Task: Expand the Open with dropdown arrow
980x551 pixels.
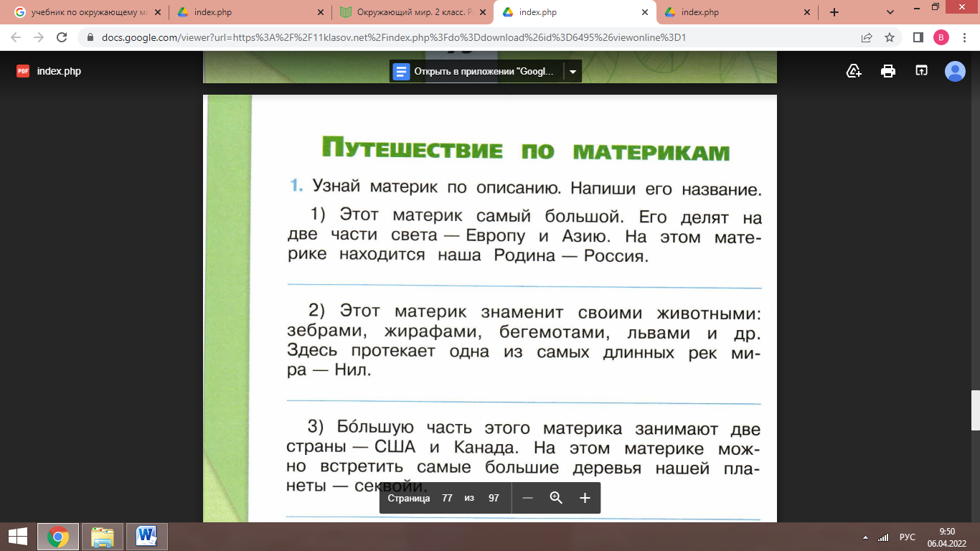Action: tap(573, 72)
